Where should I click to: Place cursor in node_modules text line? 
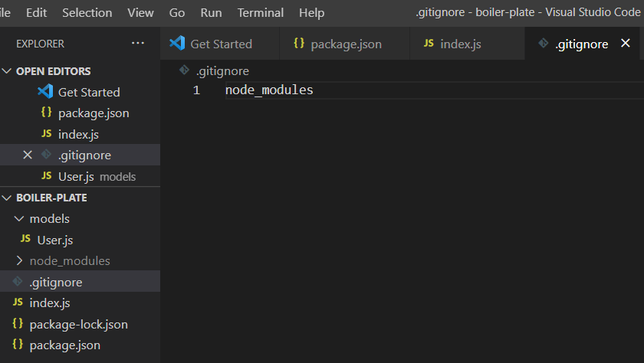pyautogui.click(x=269, y=90)
